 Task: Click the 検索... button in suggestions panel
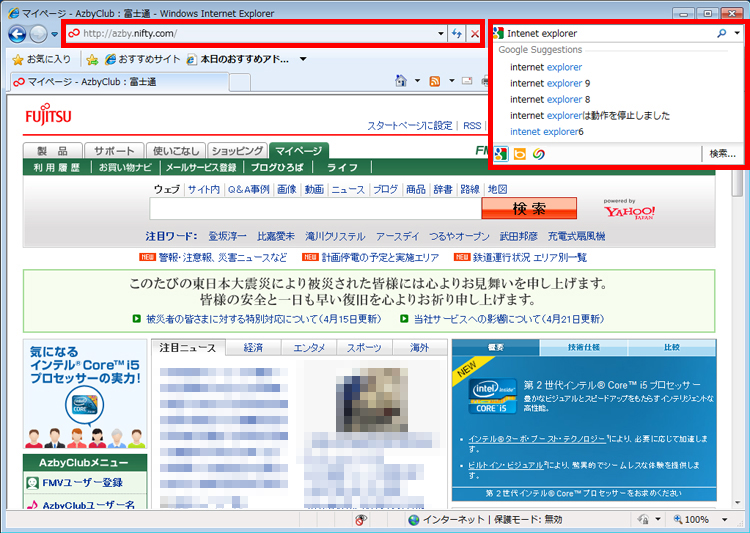722,154
